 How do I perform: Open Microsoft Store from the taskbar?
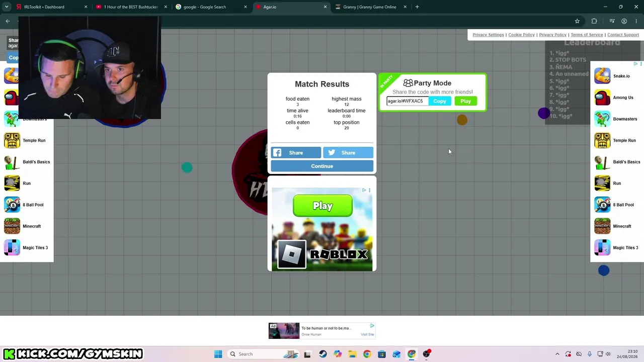[382, 354]
